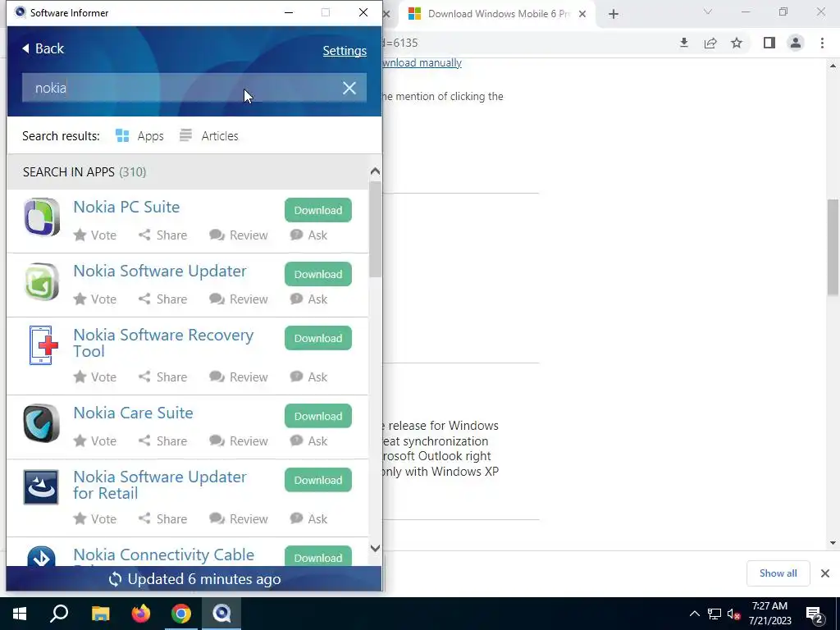840x630 pixels.
Task: Review Nokia Software Recovery Tool
Action: coord(239,377)
